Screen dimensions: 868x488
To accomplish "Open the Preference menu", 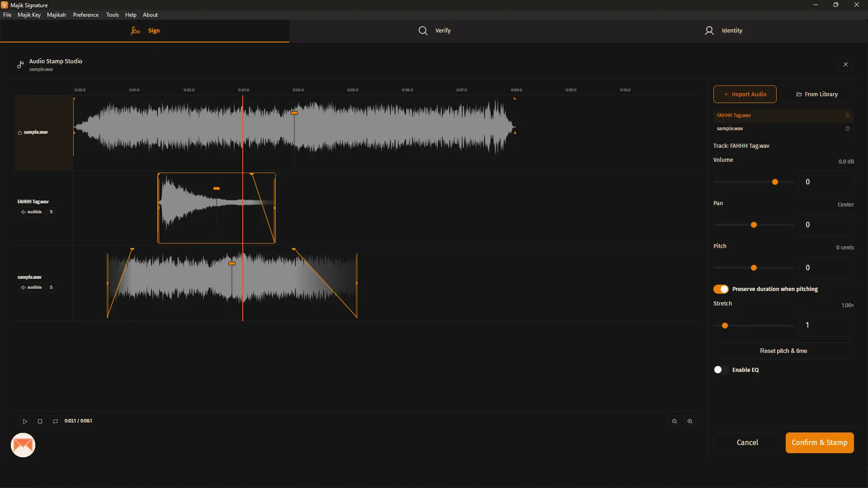I will (86, 15).
